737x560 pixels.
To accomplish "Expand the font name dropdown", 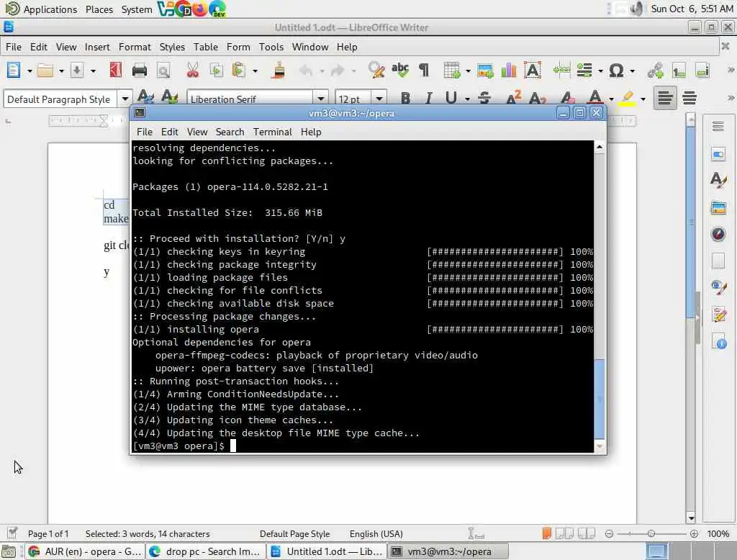I will click(321, 99).
